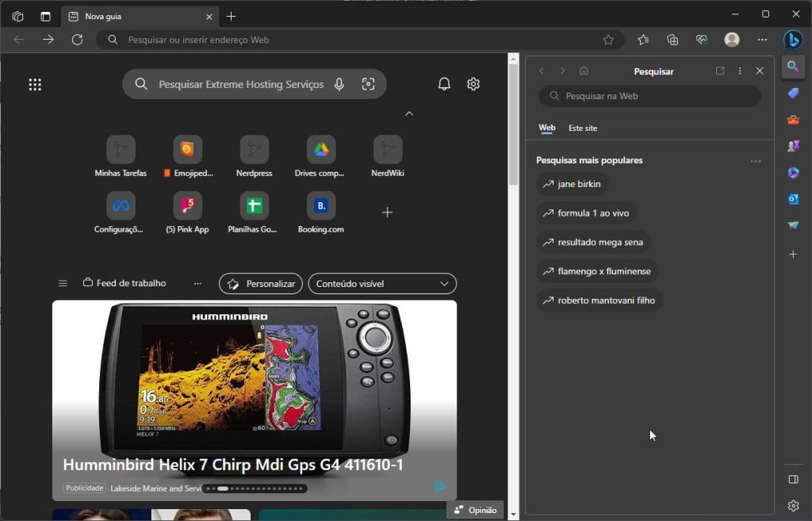Reload the current page
812x521 pixels.
click(x=77, y=40)
